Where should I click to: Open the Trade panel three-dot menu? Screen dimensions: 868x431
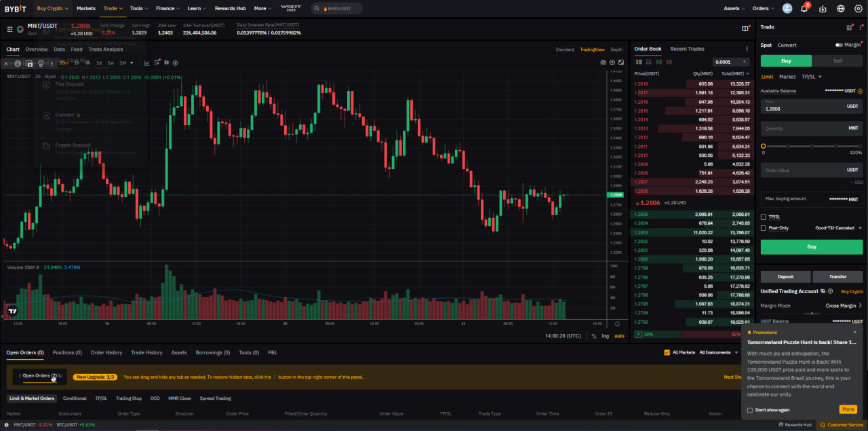tap(861, 27)
